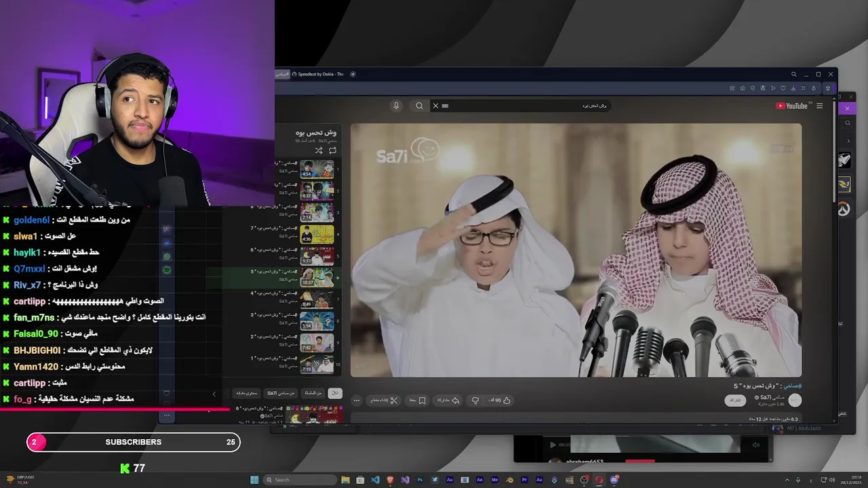The height and width of the screenshot is (488, 868).
Task: Open Blender from taskbar
Action: click(509, 480)
